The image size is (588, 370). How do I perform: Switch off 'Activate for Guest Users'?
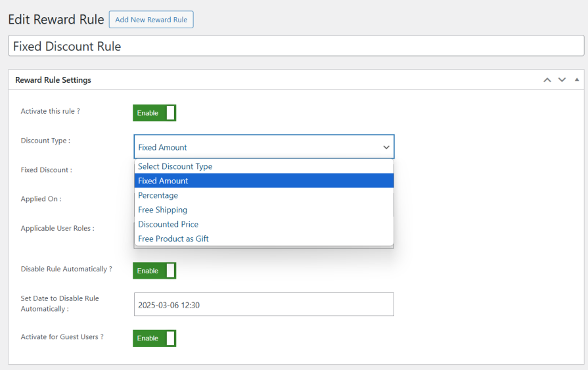[x=154, y=338]
